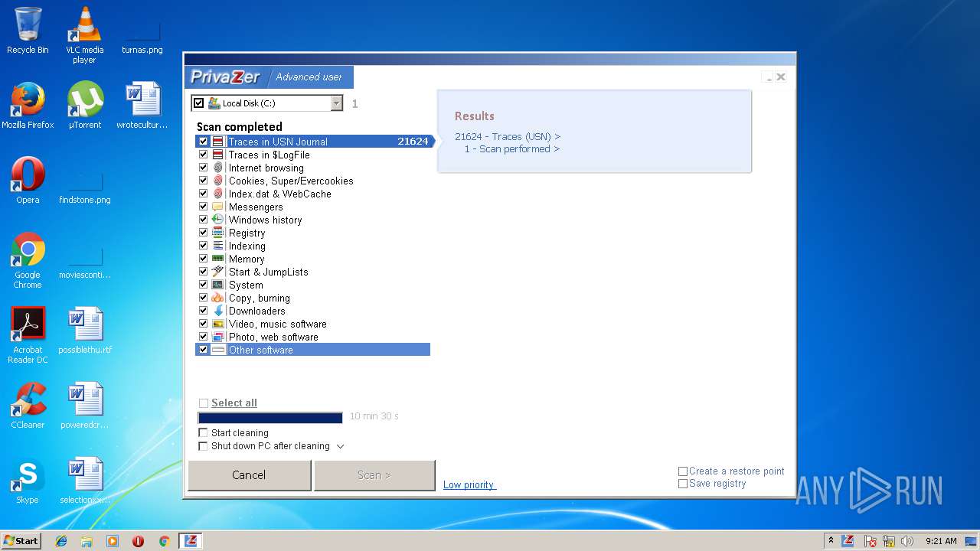Uncheck Traces in USN Journal checkbox
Image resolution: width=980 pixels, height=551 pixels.
pos(203,142)
